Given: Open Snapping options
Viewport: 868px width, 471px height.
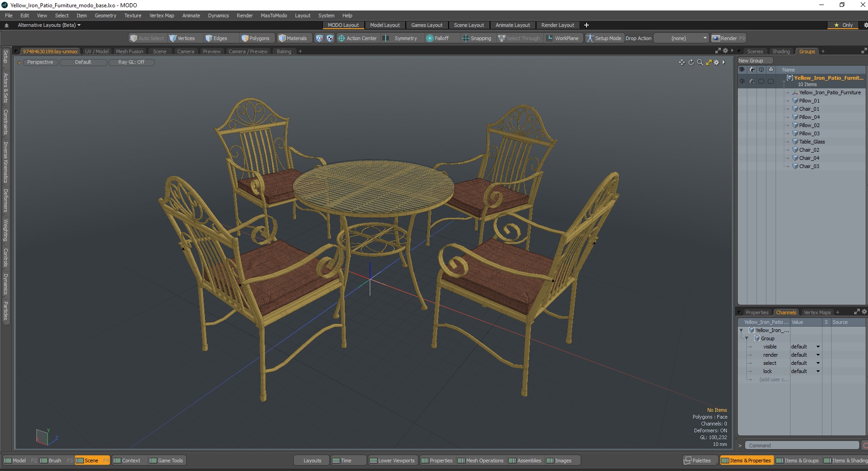Looking at the screenshot, I should coord(477,38).
